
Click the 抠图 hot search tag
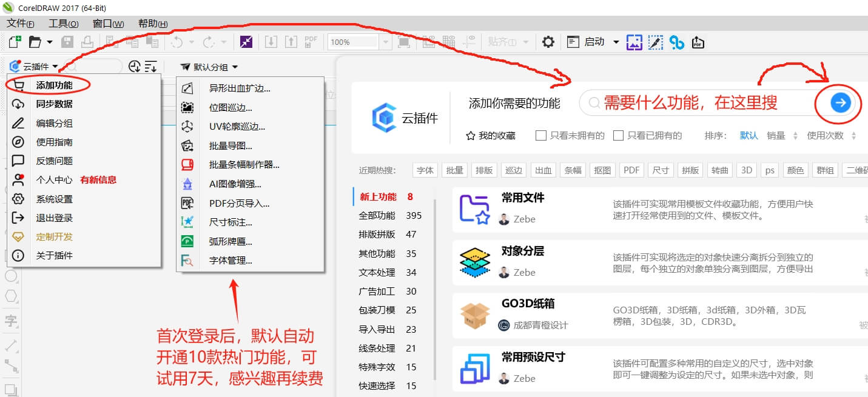(x=602, y=170)
